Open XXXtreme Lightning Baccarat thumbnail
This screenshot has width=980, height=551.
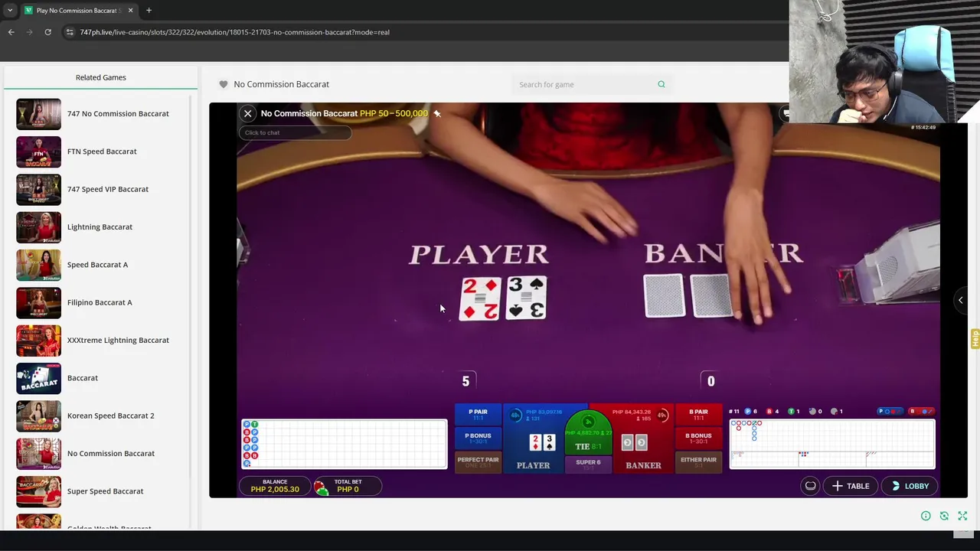[x=38, y=341]
